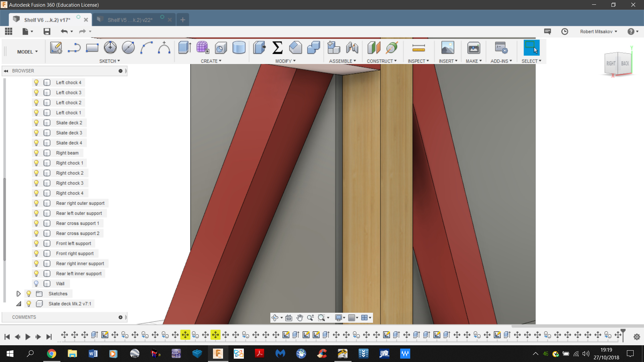This screenshot has width=644, height=362.
Task: Click the Scripts and Add-Ins tool
Action: click(x=501, y=48)
